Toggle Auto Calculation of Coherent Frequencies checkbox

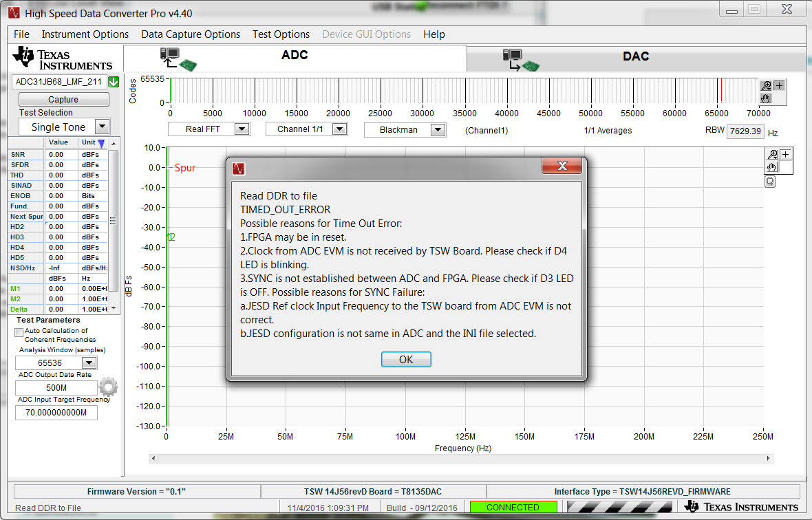(x=19, y=332)
